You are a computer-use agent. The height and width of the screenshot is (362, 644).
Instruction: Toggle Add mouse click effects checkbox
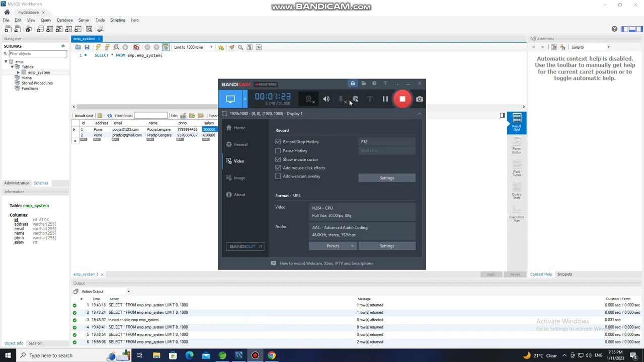tap(278, 168)
